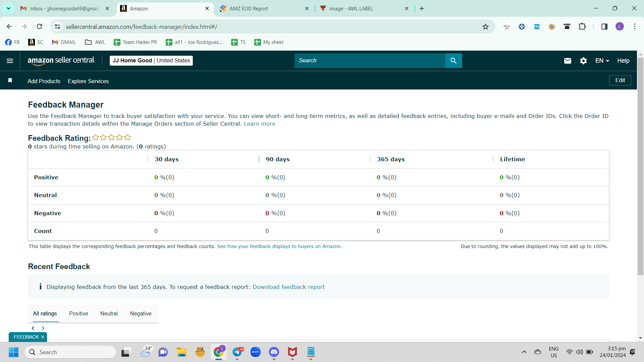Viewport: 644px width, 362px height.
Task: Click the amazon seller central logo
Action: pos(61,61)
